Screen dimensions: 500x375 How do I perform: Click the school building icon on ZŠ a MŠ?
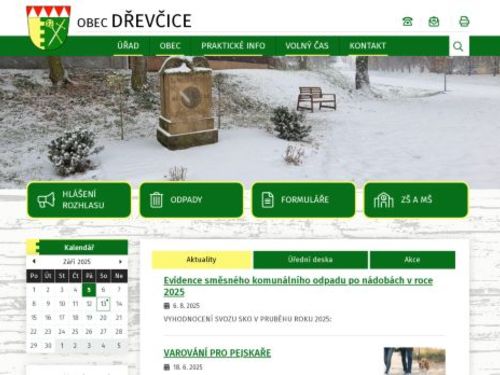click(383, 200)
